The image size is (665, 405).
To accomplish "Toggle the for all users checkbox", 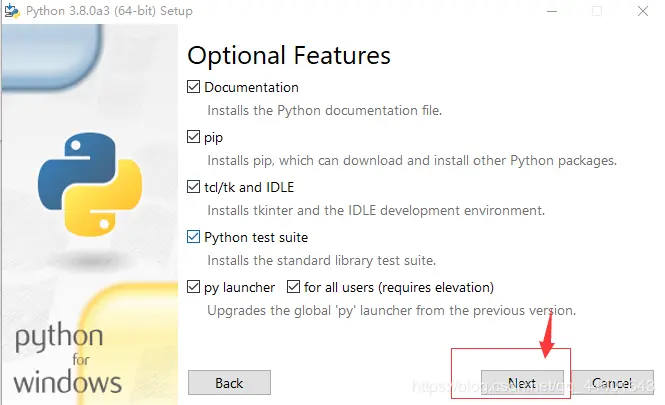I will pos(293,287).
